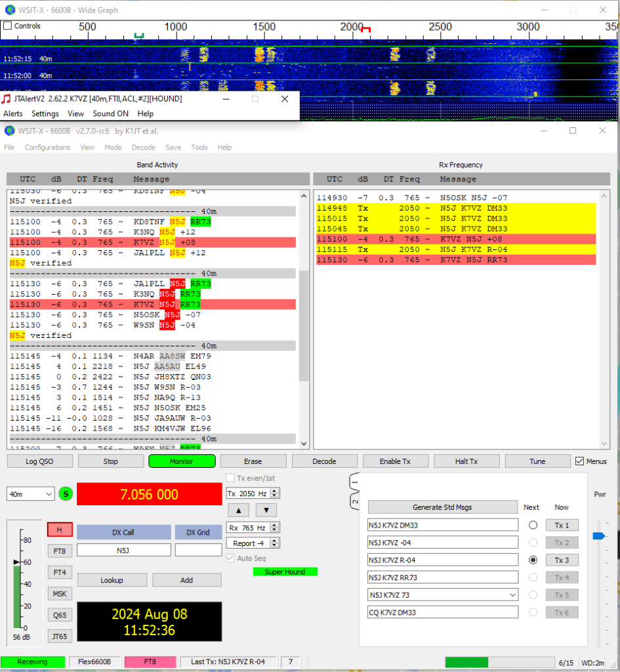Adjust the Pwr slider handle
This screenshot has height=672, width=620.
coord(598,535)
